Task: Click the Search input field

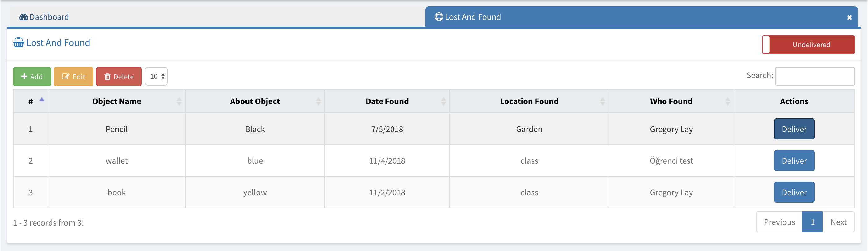Action: 814,76
